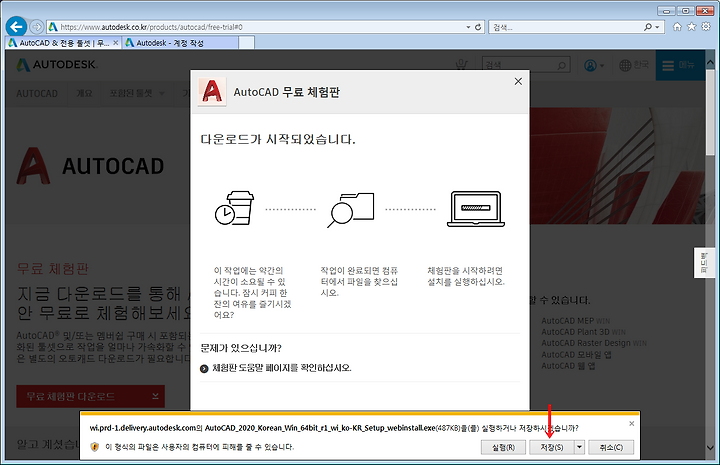Click the red AutoCAD A logo on page
Viewport: 720px width, 465px height.
[x=33, y=166]
